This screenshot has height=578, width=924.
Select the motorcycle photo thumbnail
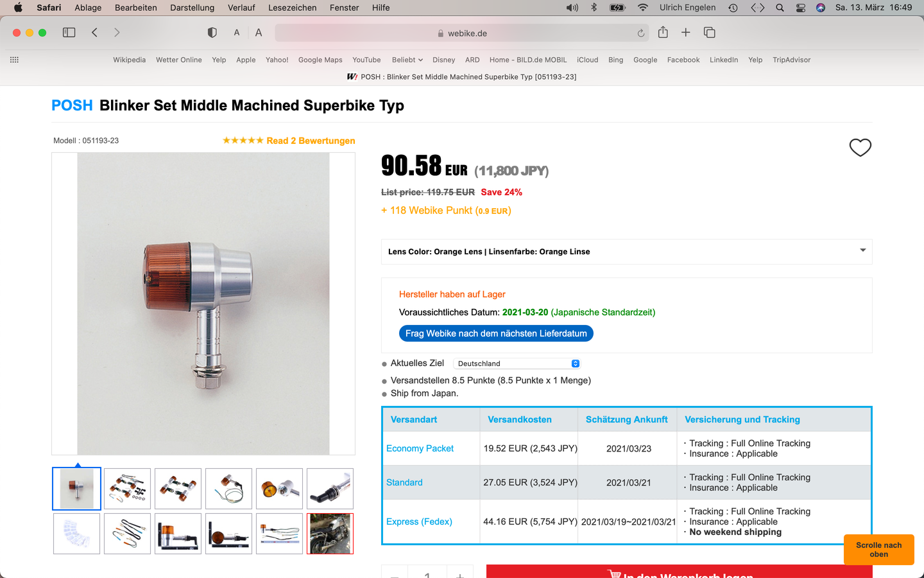click(x=330, y=534)
